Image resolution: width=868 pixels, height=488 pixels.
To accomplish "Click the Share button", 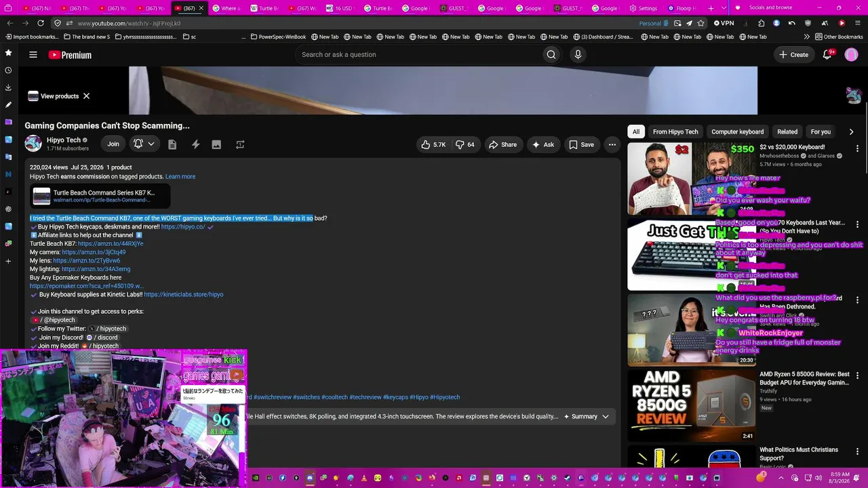I will point(502,144).
